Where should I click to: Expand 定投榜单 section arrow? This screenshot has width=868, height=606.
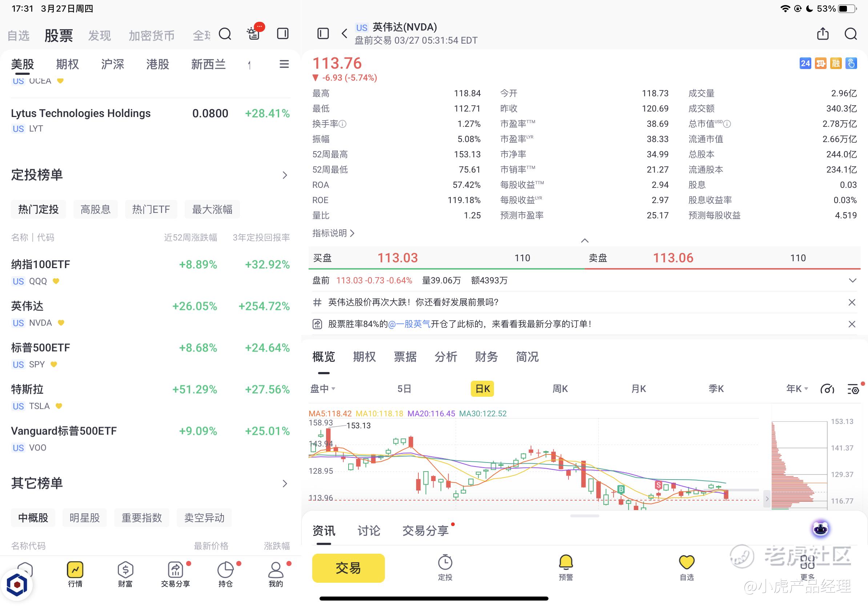coord(285,175)
